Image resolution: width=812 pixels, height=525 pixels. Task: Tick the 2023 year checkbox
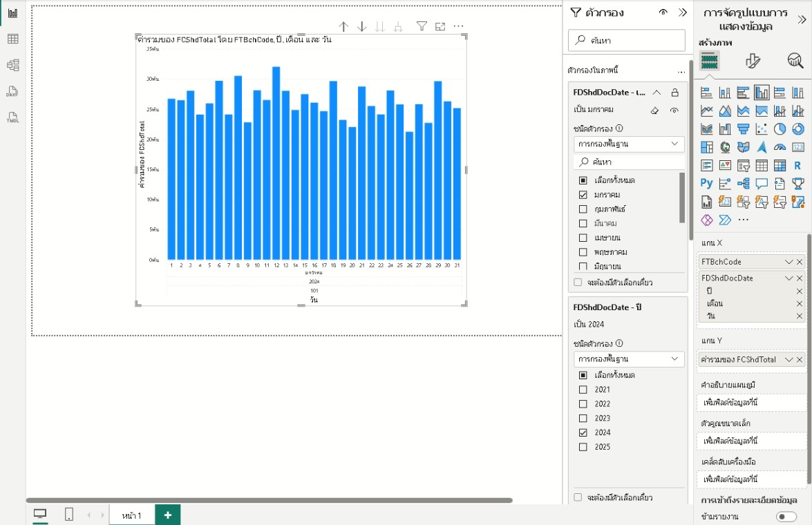583,419
